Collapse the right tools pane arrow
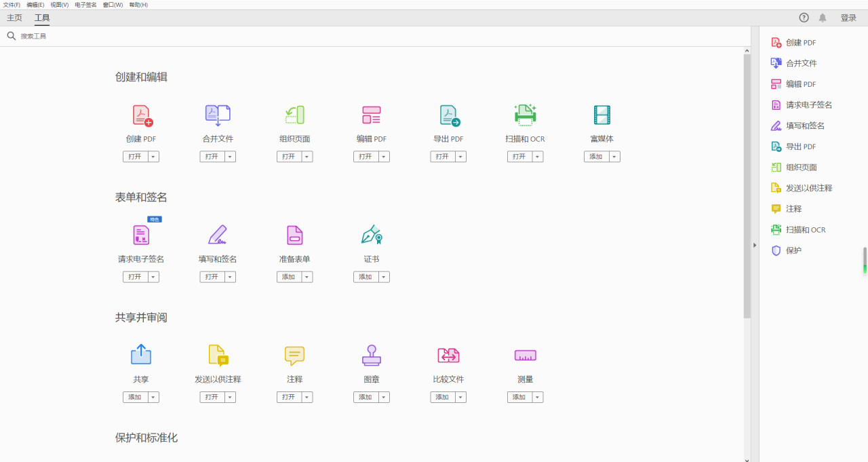This screenshot has width=868, height=462. [x=755, y=245]
